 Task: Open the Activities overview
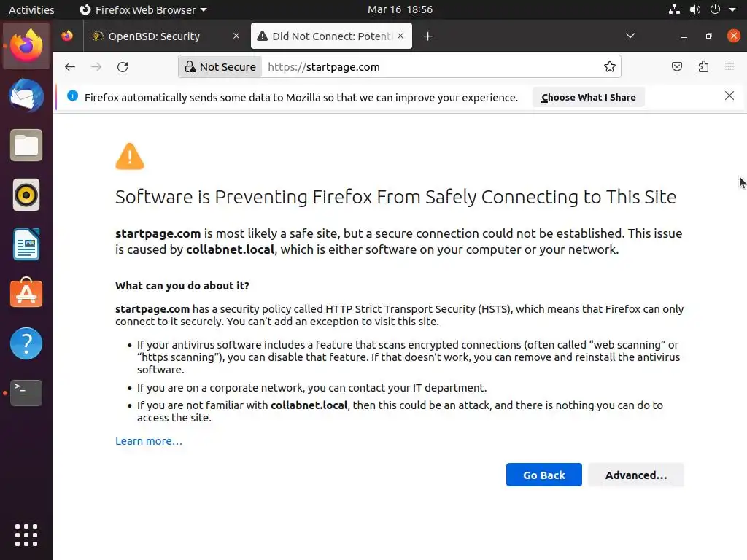(31, 9)
